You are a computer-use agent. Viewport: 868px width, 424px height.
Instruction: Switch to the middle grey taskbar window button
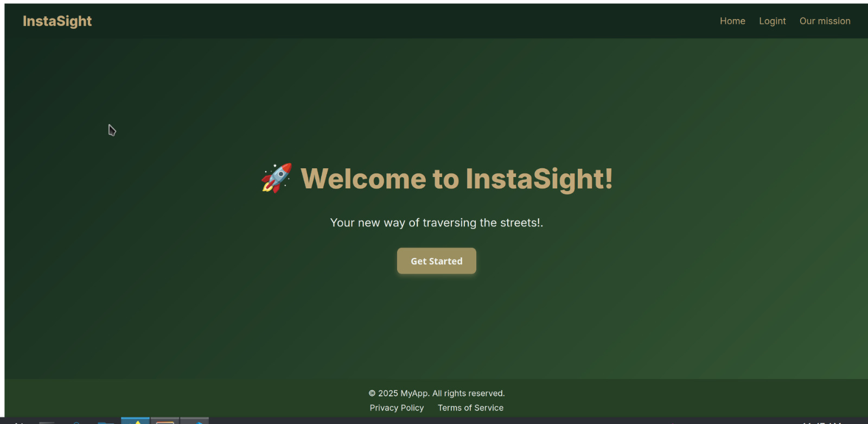click(165, 421)
